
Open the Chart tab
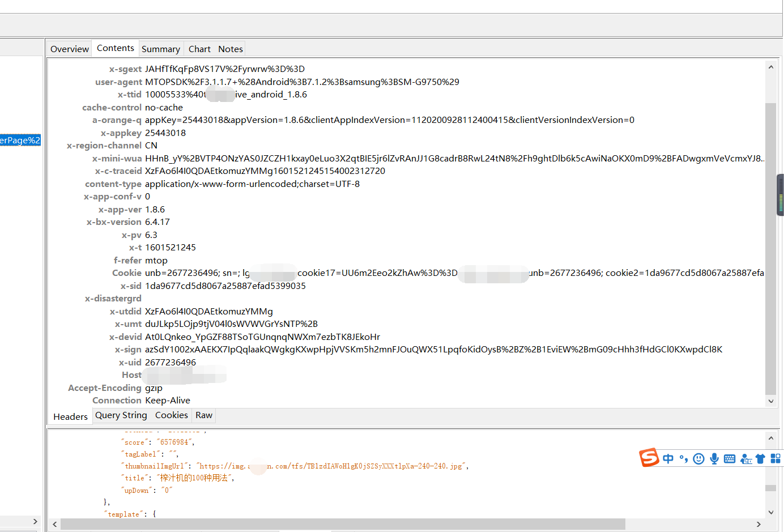(x=199, y=49)
